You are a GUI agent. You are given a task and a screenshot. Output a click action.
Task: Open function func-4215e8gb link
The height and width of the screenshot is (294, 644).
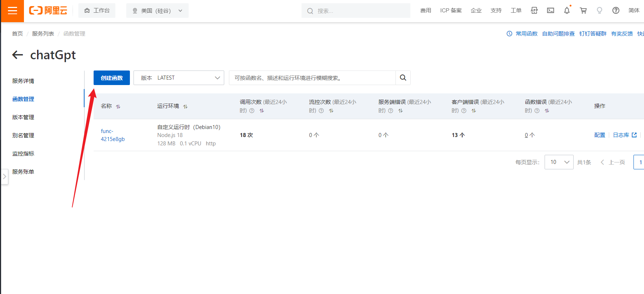112,135
